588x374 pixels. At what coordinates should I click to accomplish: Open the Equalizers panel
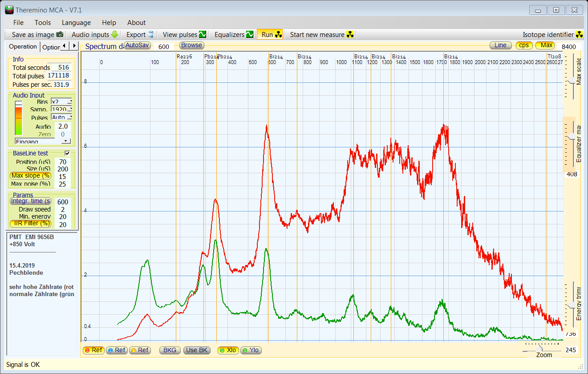tap(234, 35)
